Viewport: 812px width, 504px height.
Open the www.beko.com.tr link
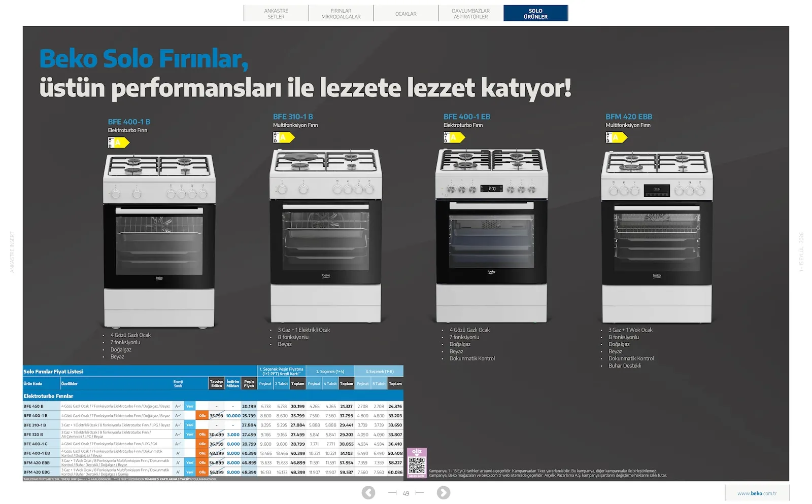pos(757,493)
